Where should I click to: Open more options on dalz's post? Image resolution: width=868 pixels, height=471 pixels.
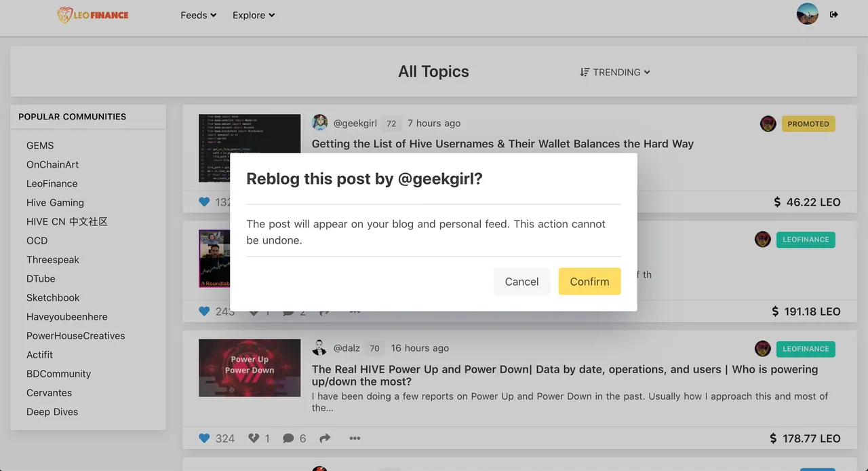pos(355,438)
